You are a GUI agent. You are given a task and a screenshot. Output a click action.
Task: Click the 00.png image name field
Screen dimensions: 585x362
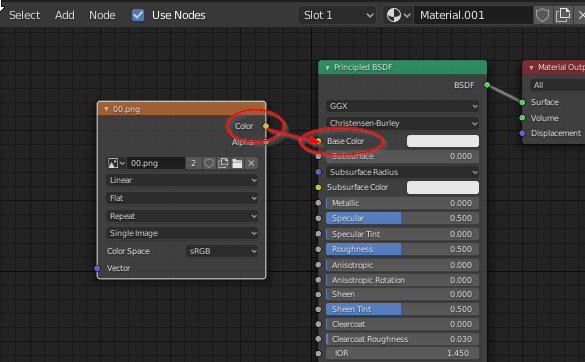pos(156,163)
